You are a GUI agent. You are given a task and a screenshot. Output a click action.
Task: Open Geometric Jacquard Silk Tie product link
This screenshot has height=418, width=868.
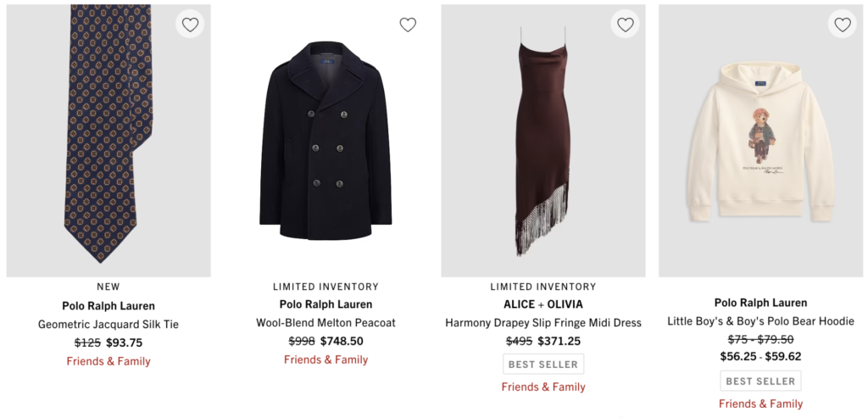click(108, 325)
